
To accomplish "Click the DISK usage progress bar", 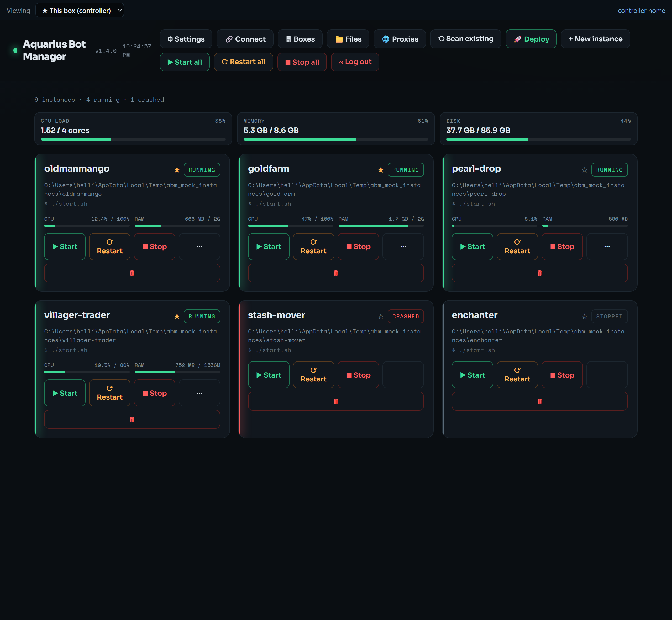I will tap(539, 139).
